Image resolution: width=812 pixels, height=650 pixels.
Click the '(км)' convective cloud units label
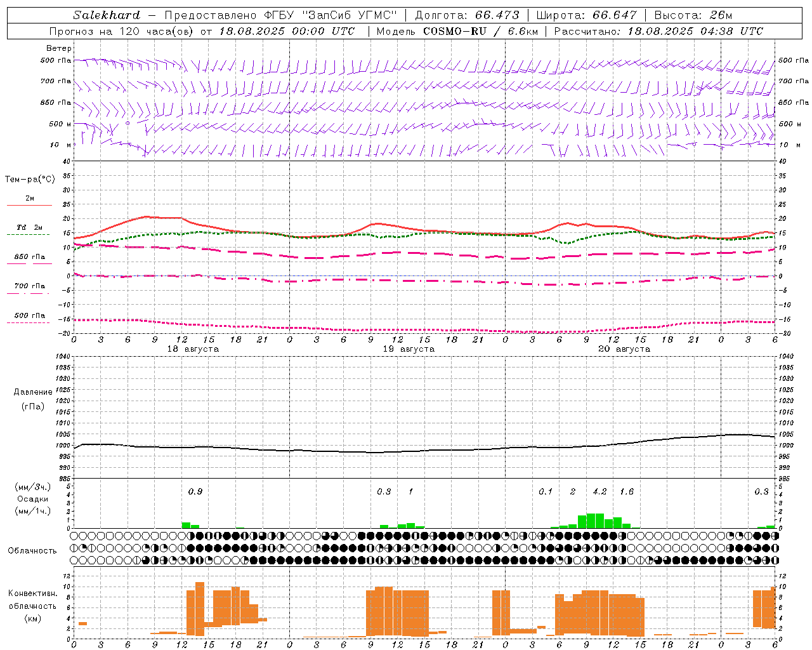click(x=33, y=618)
